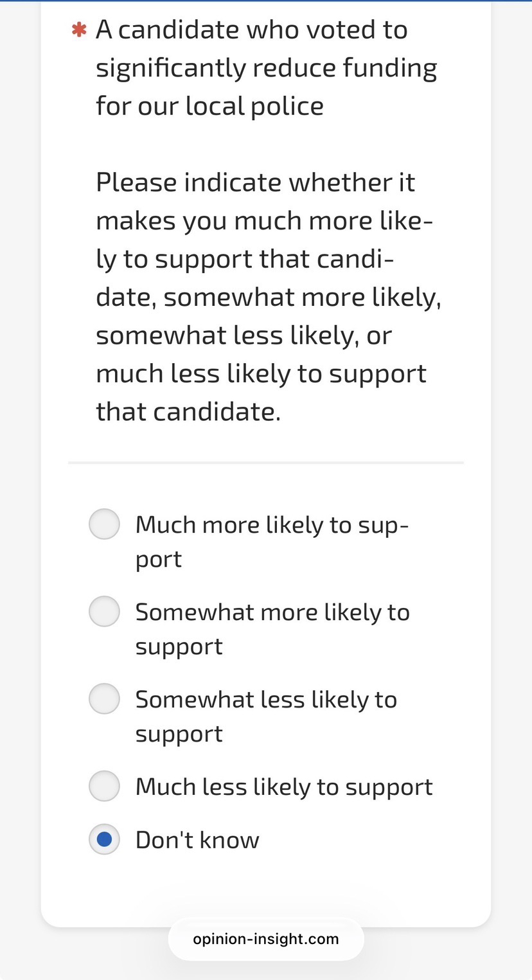Viewport: 532px width, 980px height.
Task: Select the "Much more likely to support" radio button
Action: [104, 524]
